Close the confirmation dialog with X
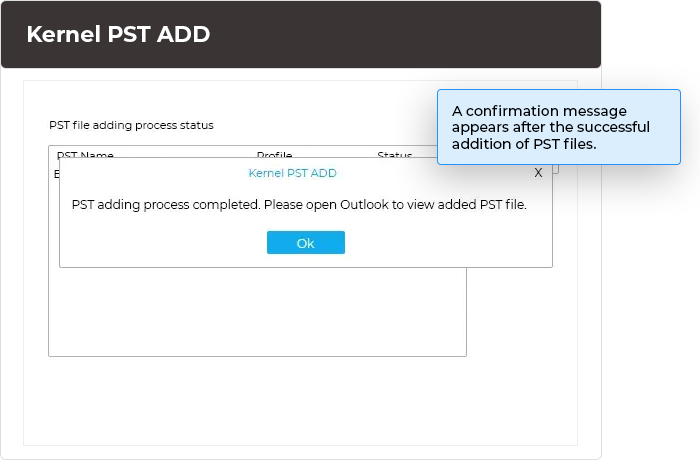The height and width of the screenshot is (460, 700). 538,173
